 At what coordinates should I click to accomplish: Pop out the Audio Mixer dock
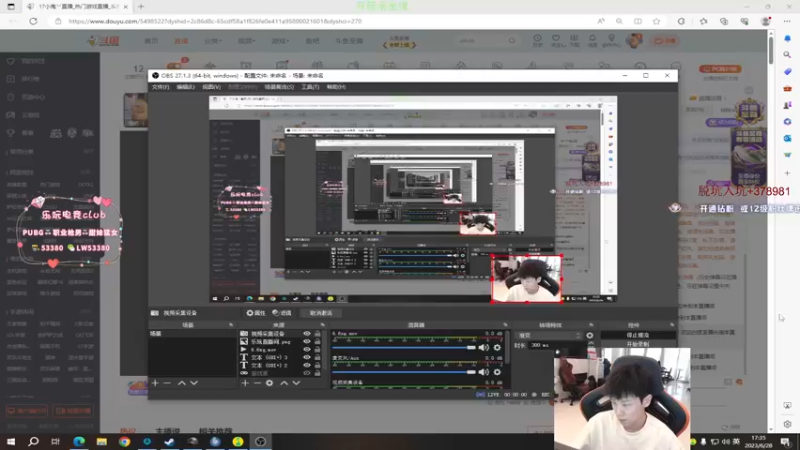pos(506,325)
